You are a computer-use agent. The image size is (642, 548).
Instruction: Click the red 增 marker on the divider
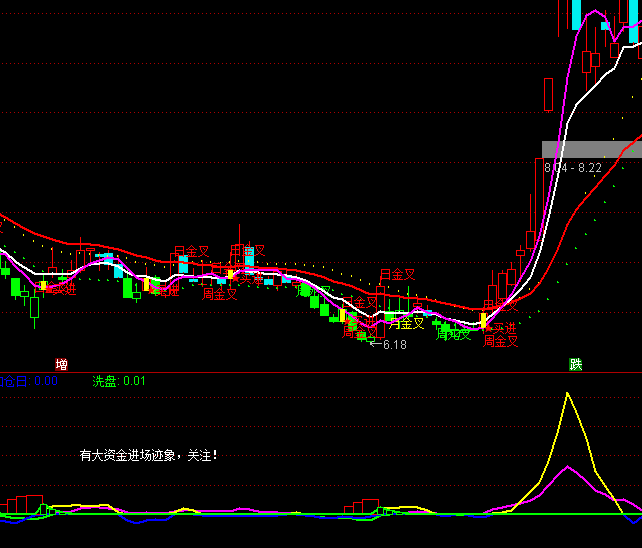pos(62,364)
